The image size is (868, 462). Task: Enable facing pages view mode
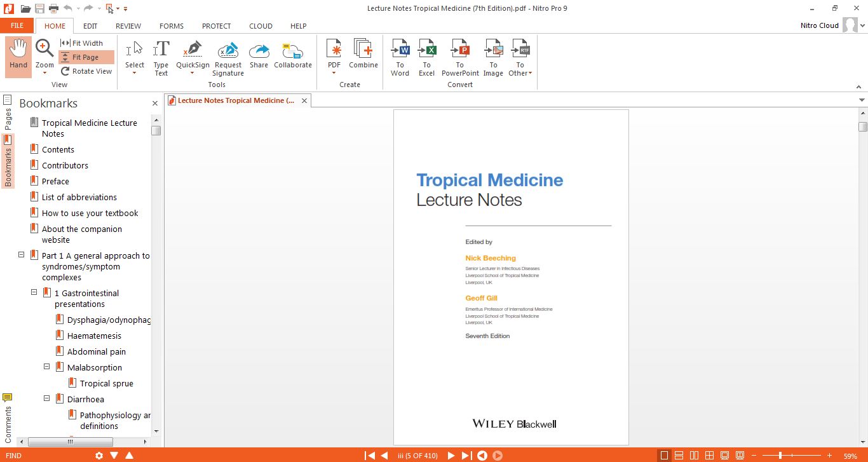coord(694,456)
